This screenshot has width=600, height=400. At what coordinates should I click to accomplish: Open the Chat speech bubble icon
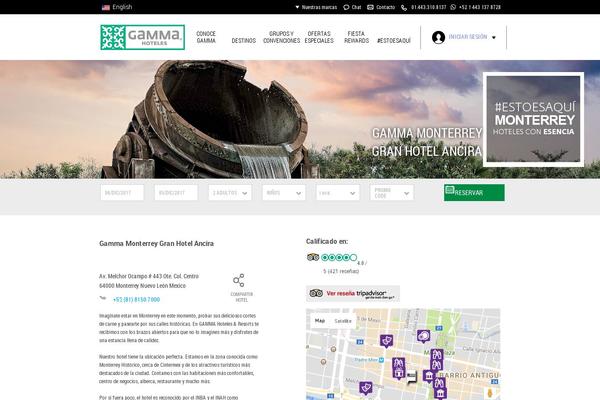(346, 7)
